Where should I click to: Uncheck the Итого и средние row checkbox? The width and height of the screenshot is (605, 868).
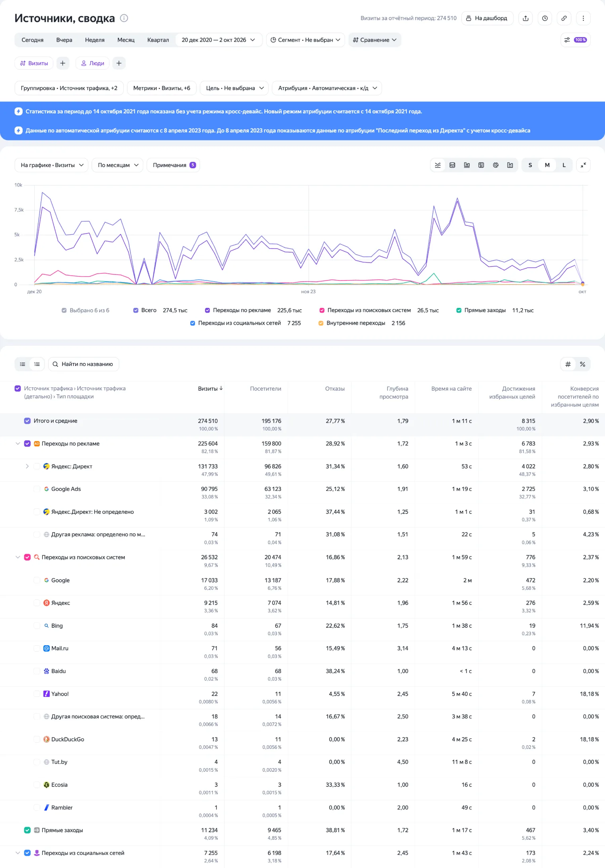pyautogui.click(x=27, y=421)
